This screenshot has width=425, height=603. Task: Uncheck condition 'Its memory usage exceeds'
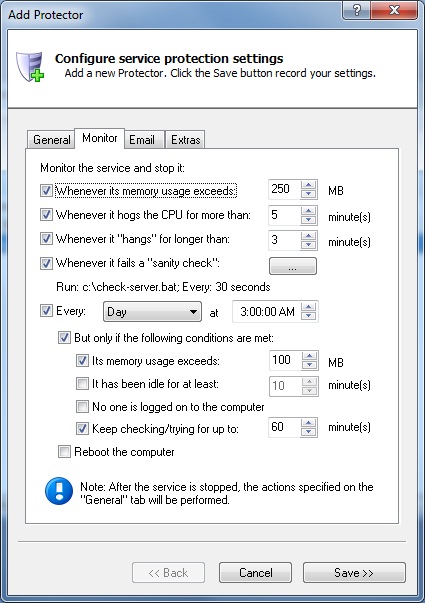(x=82, y=360)
